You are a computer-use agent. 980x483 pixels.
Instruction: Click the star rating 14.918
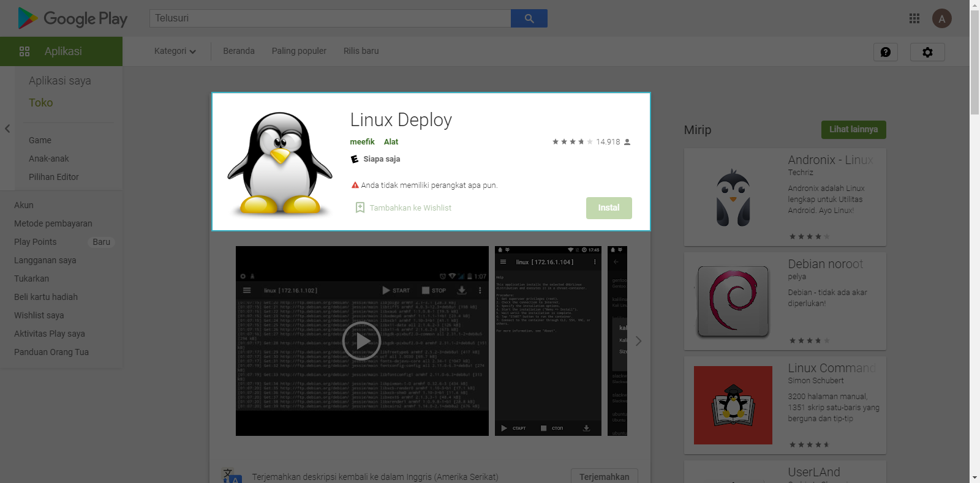(591, 141)
